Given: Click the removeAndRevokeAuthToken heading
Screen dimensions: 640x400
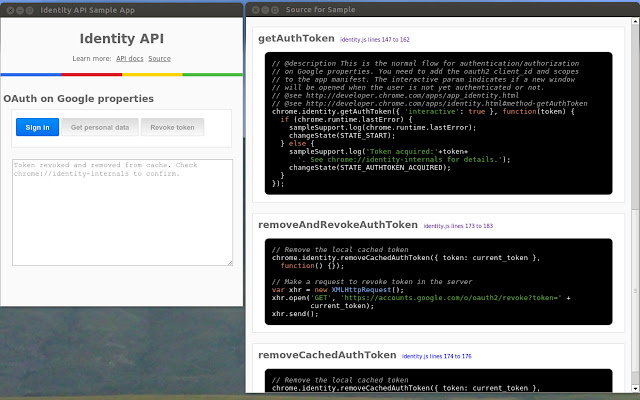Looking at the screenshot, I should click(x=338, y=224).
